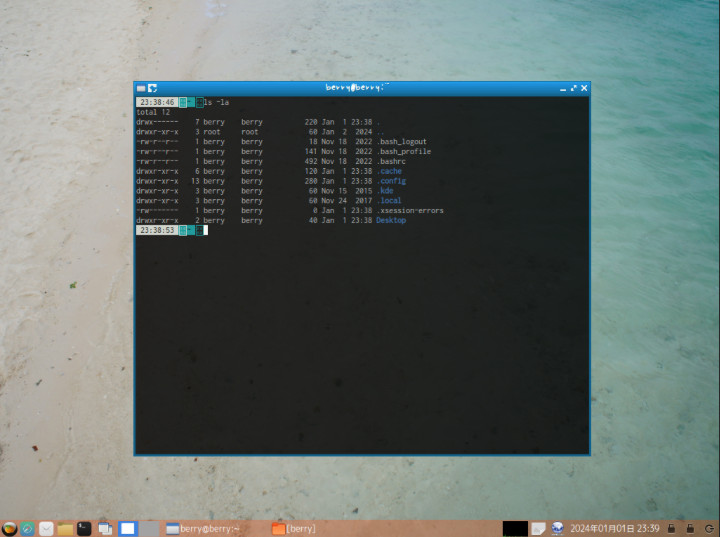Image resolution: width=720 pixels, height=537 pixels.
Task: Click the first lock icon in tray
Action: point(671,528)
